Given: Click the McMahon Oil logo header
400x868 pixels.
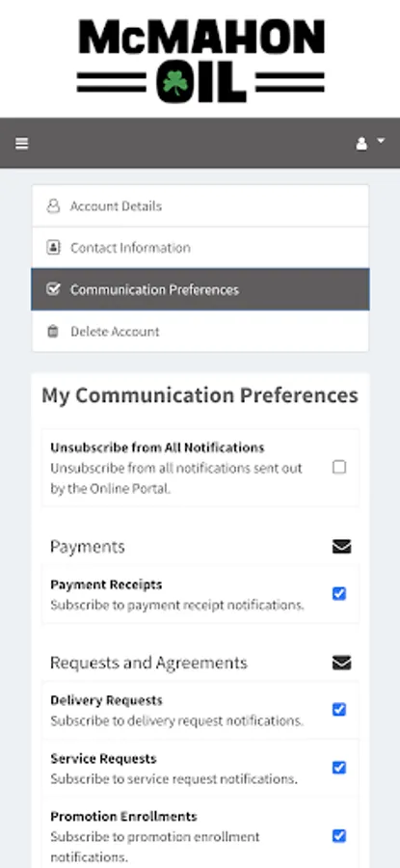Looking at the screenshot, I should [200, 61].
